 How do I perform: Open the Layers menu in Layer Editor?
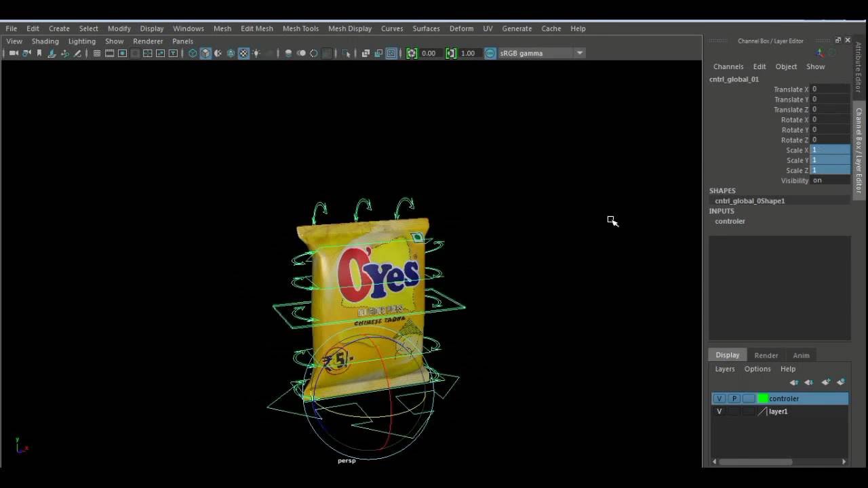pos(724,369)
